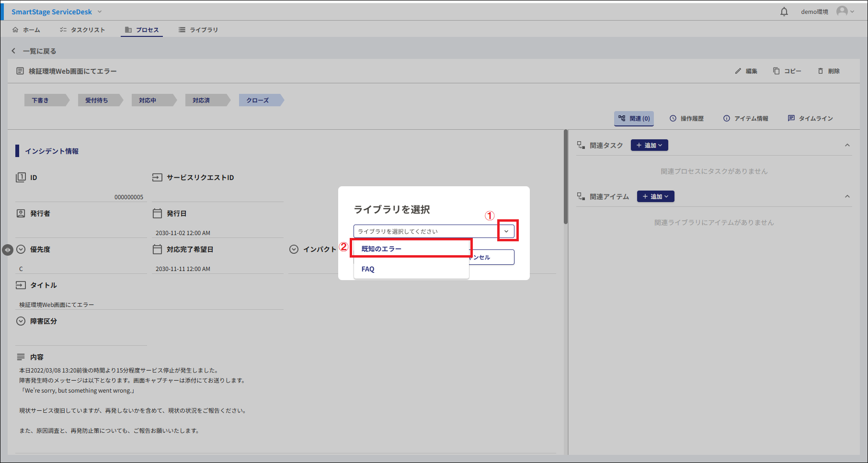
Task: Collapse the 関連タスク section
Action: coord(847,146)
